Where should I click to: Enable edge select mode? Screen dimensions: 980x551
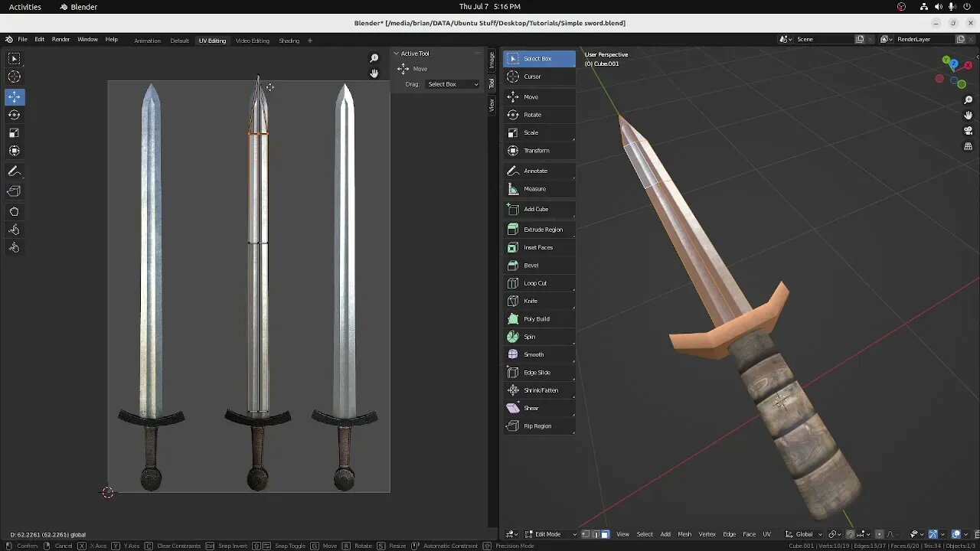click(x=596, y=534)
